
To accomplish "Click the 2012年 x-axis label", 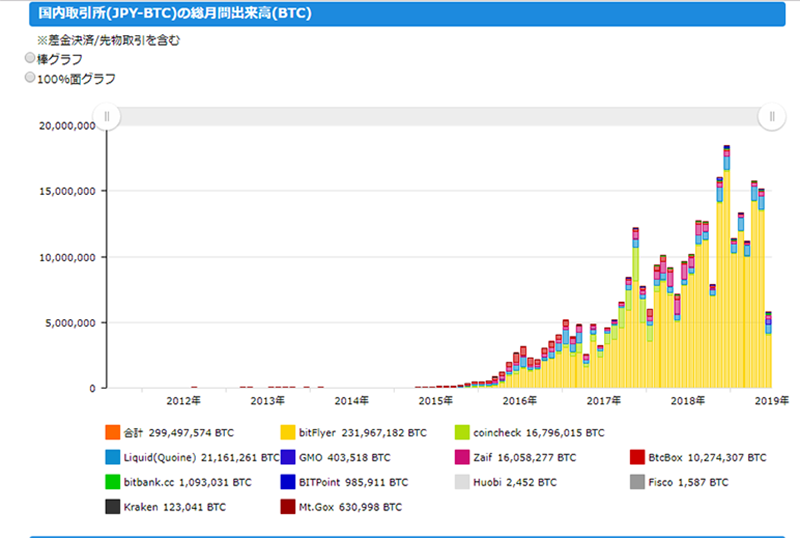I will coord(184,401).
